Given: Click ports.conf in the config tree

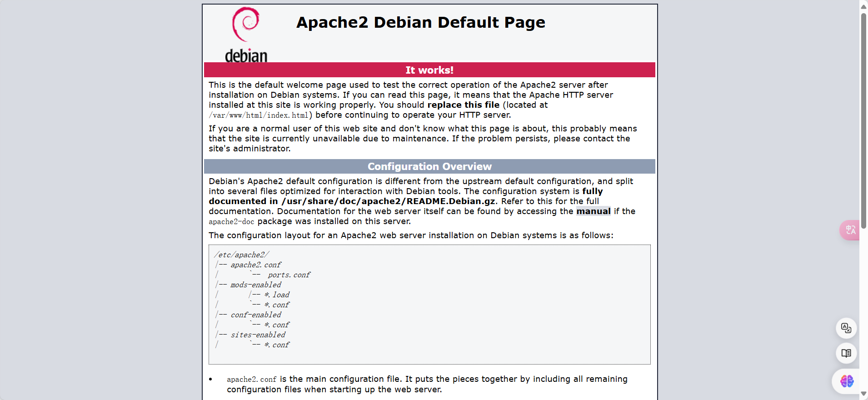Looking at the screenshot, I should [289, 275].
